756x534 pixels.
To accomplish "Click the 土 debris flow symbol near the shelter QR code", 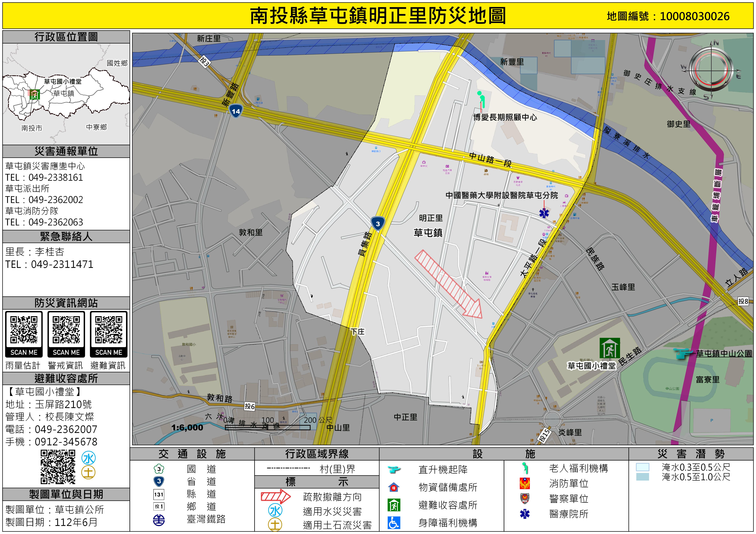I will coord(89,472).
